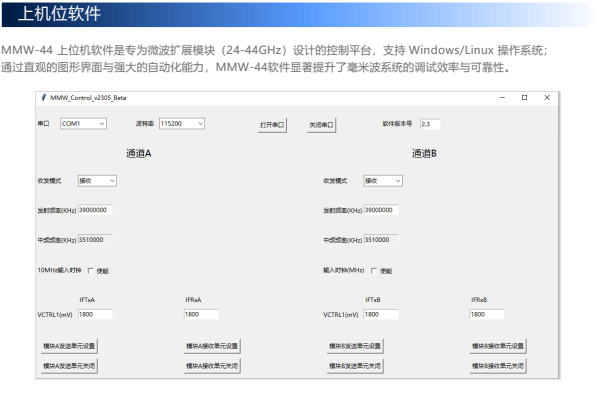This screenshot has height=394, width=602.
Task: Open the 115200 baud rate dropdown
Action: (x=182, y=124)
